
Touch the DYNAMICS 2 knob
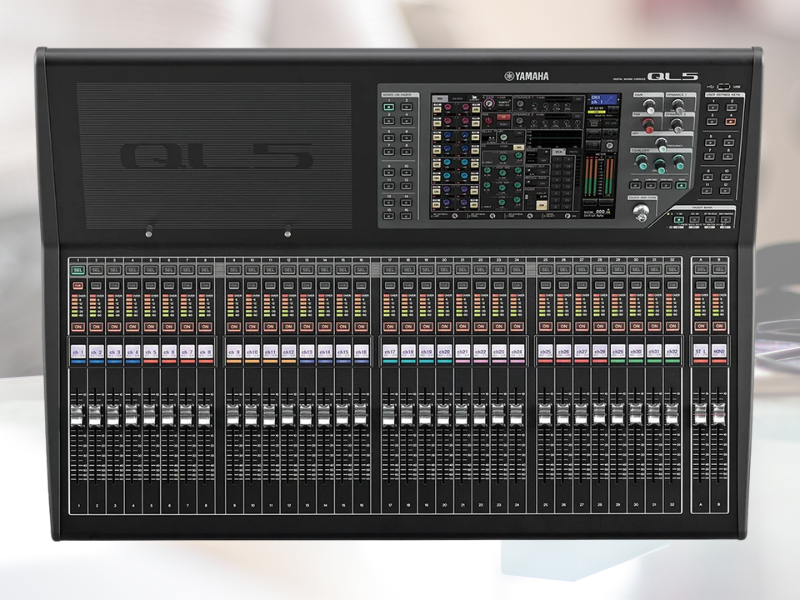(677, 126)
